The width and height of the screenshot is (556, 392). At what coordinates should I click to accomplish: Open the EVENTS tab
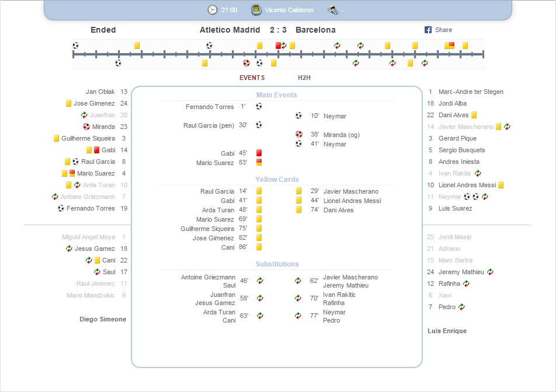(252, 78)
